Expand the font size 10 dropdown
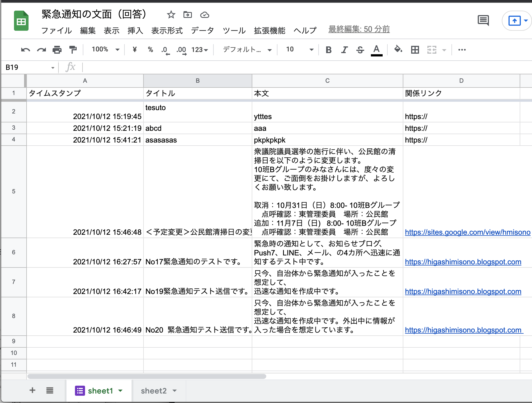 (x=299, y=50)
